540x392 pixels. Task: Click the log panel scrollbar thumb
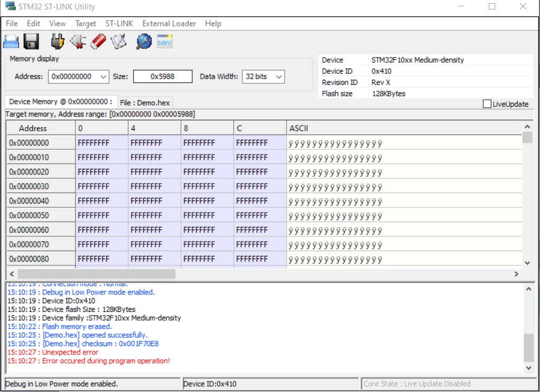pyautogui.click(x=528, y=348)
